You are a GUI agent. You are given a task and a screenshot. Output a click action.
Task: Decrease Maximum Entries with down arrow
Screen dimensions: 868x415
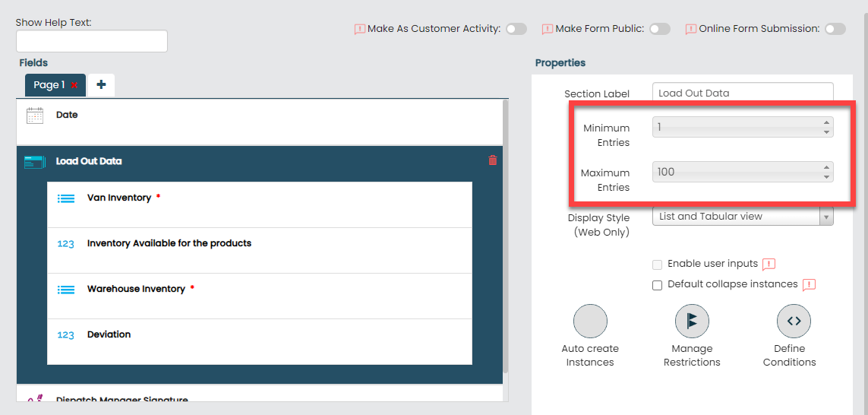click(x=826, y=177)
